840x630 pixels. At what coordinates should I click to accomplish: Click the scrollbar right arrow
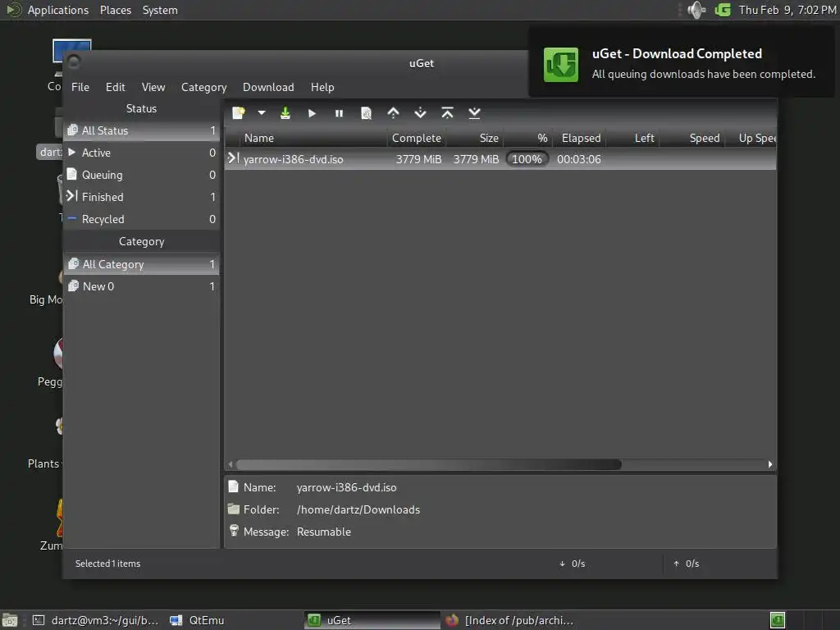770,464
